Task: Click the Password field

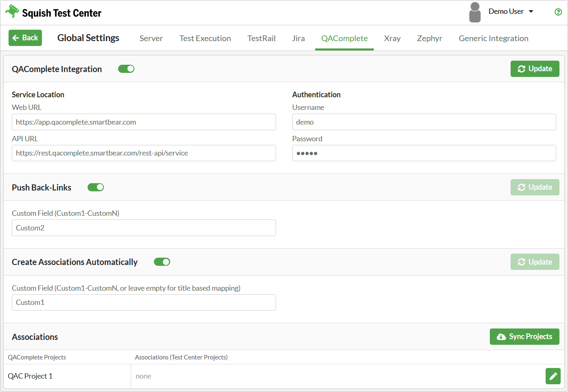Action: (x=424, y=153)
